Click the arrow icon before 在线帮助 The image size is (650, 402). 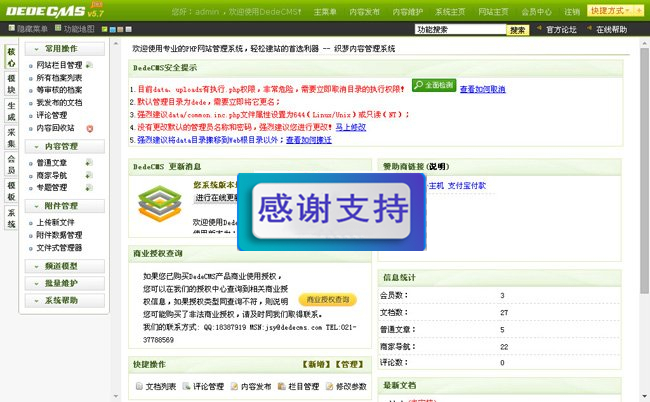coord(589,28)
